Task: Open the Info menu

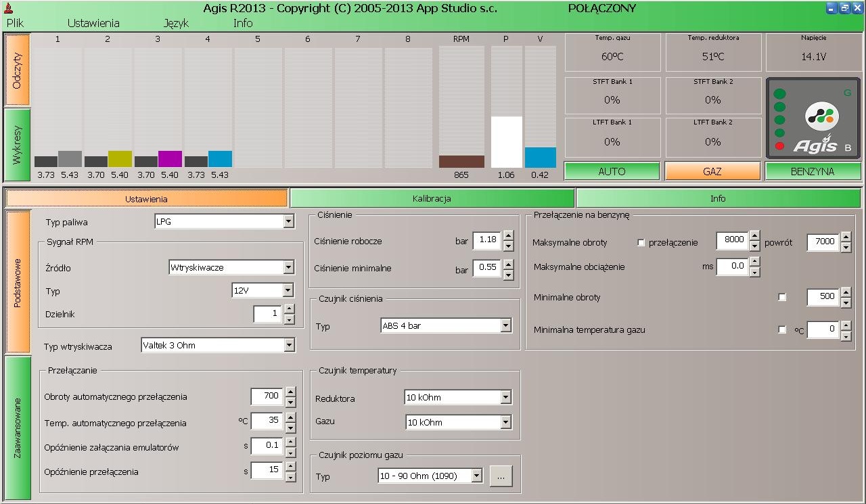Action: 243,23
